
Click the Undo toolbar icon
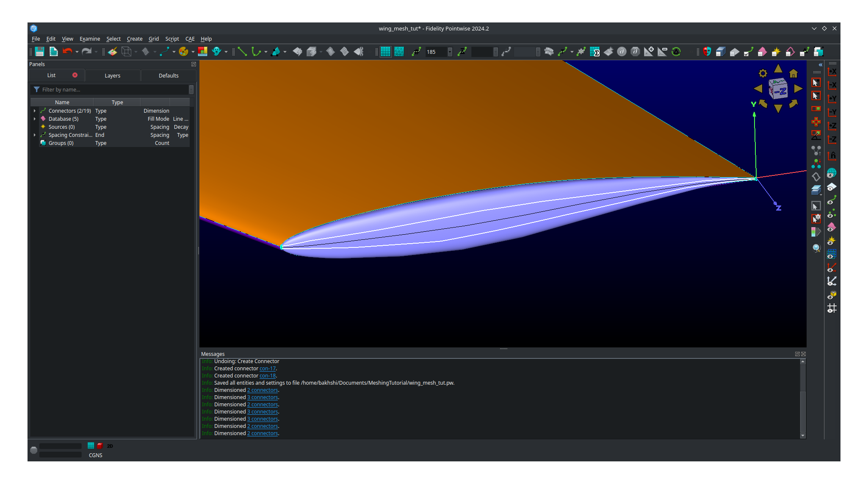pyautogui.click(x=68, y=52)
